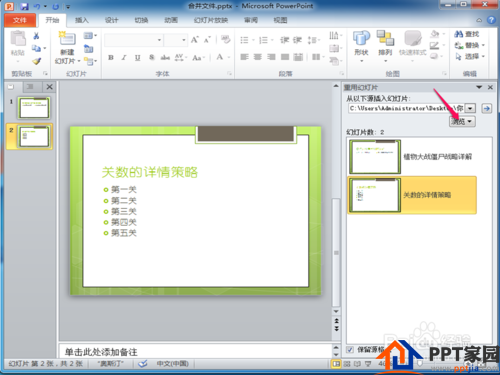Open the File tab
Viewport: 500px width, 375px height.
(20, 20)
